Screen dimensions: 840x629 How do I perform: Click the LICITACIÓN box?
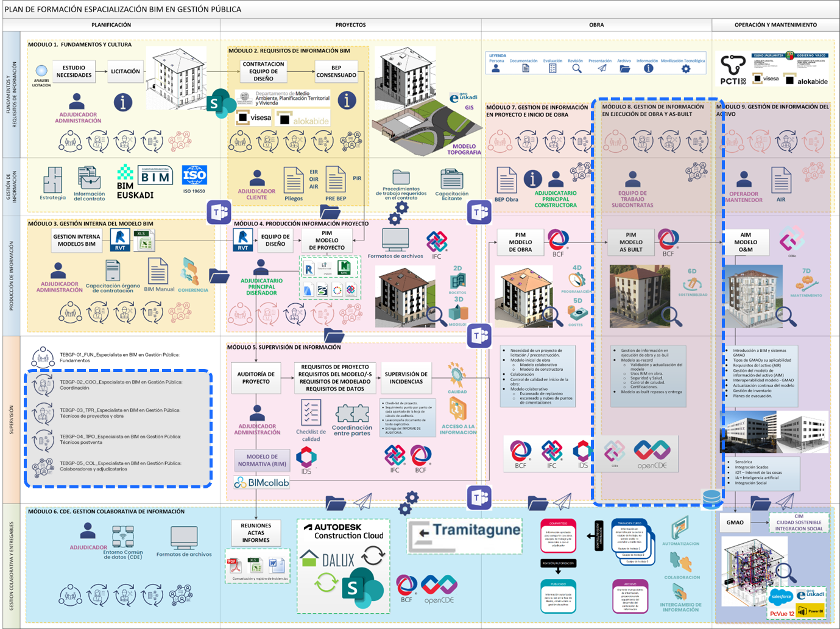pyautogui.click(x=125, y=72)
